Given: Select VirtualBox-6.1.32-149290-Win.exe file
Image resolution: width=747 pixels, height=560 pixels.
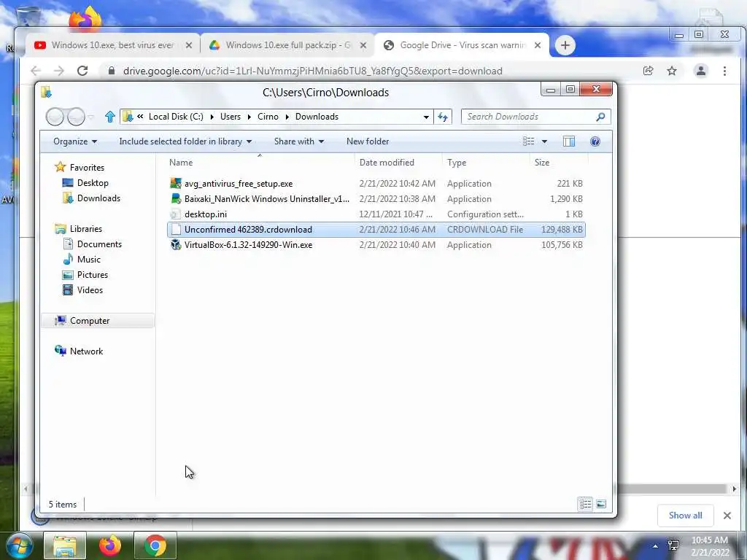Looking at the screenshot, I should pos(376,245).
